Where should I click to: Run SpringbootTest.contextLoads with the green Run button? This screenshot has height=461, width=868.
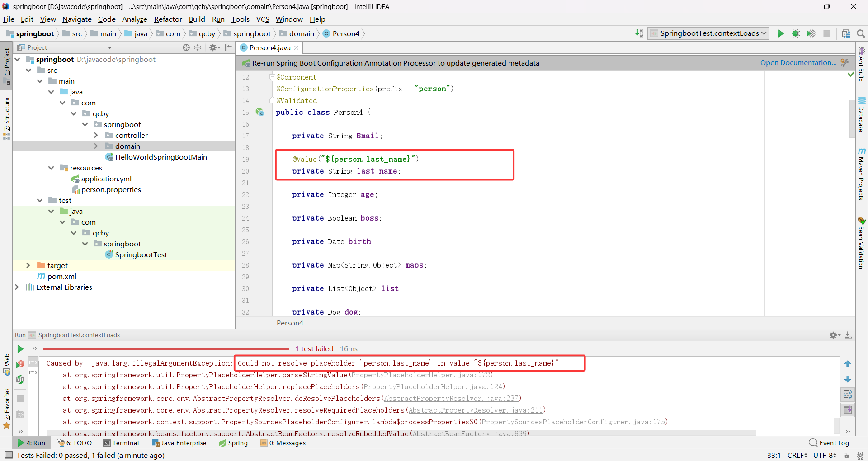(x=780, y=33)
